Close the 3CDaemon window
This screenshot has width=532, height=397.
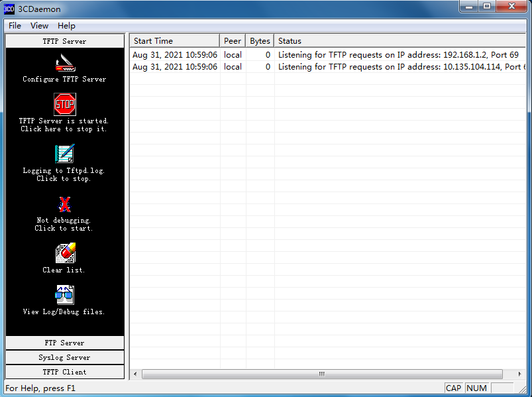pos(511,7)
